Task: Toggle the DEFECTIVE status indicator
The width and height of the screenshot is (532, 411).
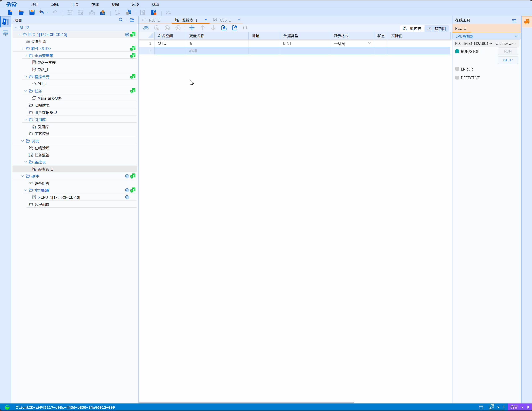Action: [457, 78]
